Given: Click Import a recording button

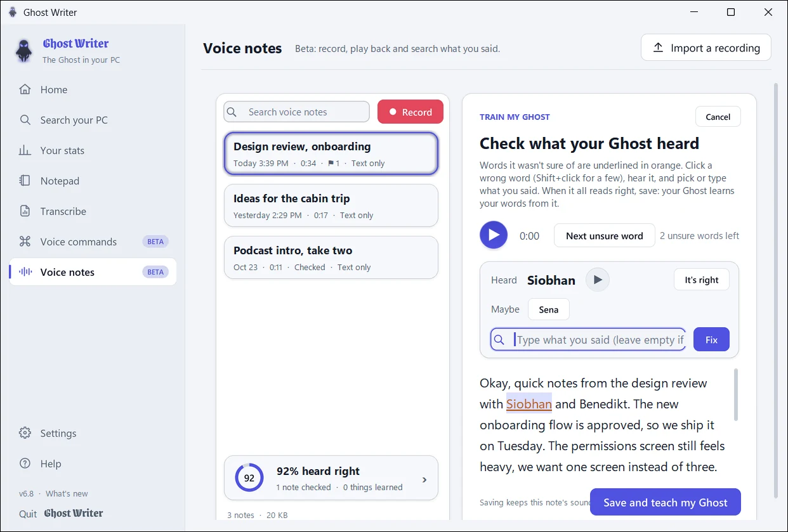Looking at the screenshot, I should coord(706,48).
